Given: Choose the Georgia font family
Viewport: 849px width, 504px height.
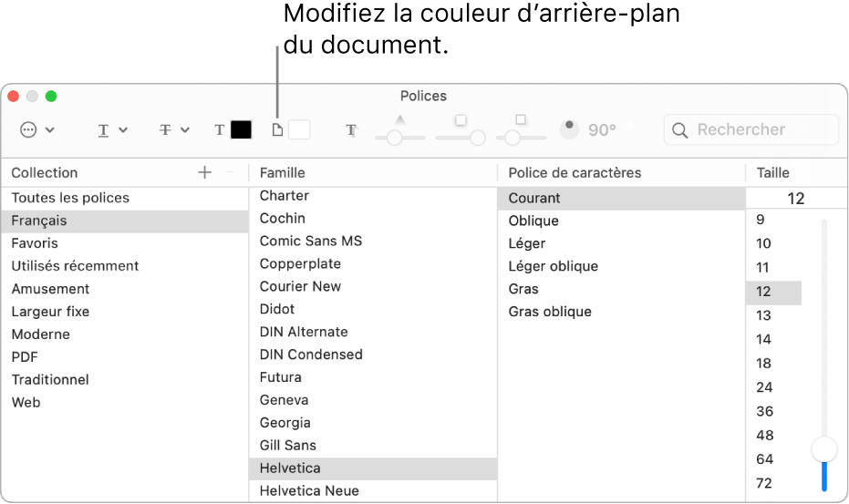Looking at the screenshot, I should pos(285,423).
